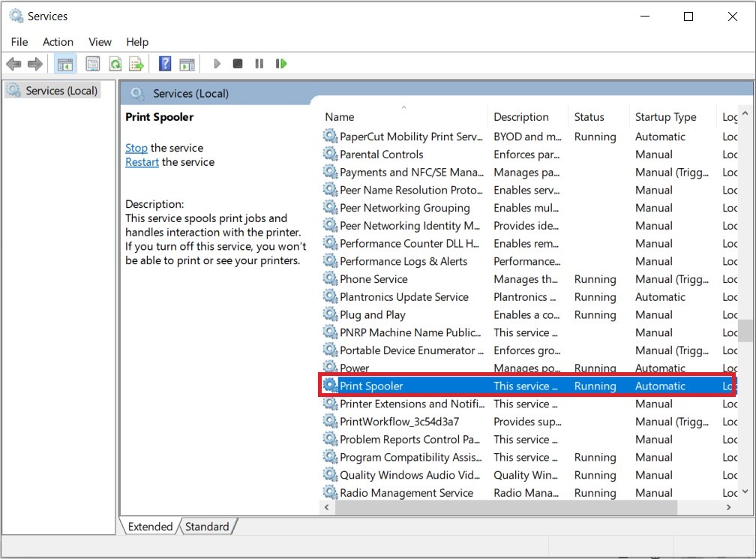Click the vertical scrollbar down arrow
This screenshot has height=559, width=756.
[745, 491]
